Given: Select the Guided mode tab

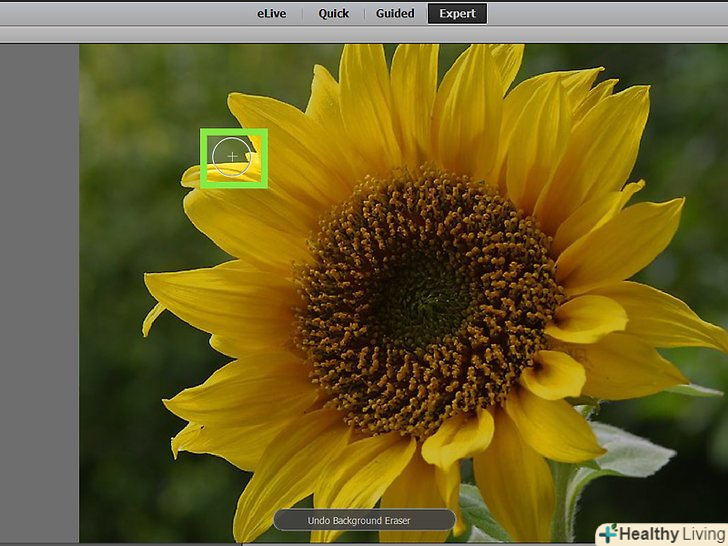Looking at the screenshot, I should 395,13.
